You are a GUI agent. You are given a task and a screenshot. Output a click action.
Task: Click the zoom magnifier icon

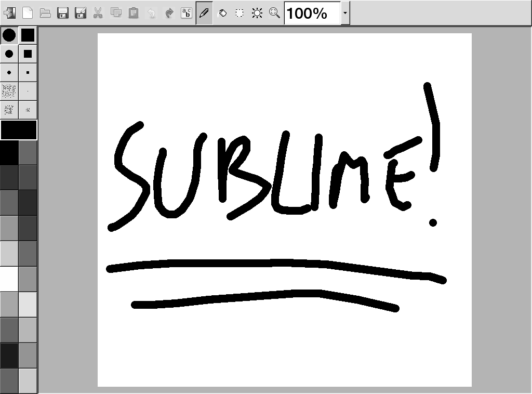coord(274,13)
